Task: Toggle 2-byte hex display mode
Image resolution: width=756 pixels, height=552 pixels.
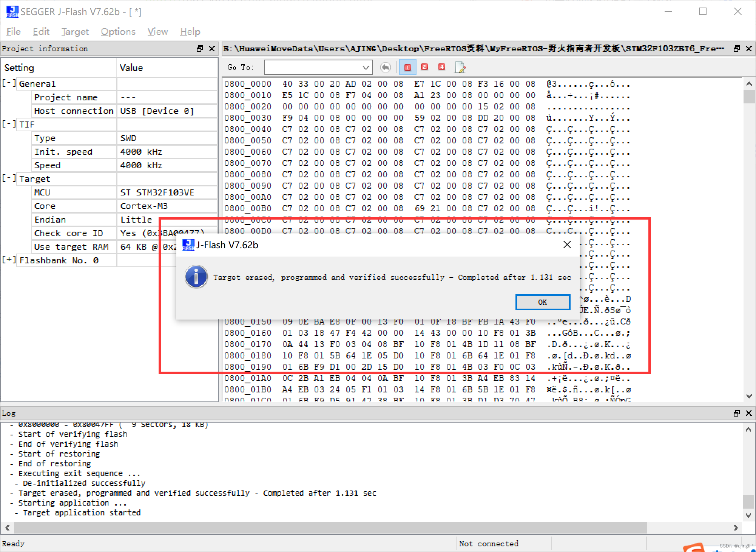Action: [424, 67]
